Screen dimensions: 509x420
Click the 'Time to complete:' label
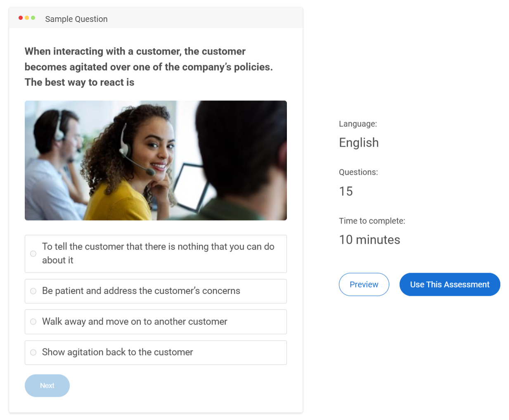372,221
